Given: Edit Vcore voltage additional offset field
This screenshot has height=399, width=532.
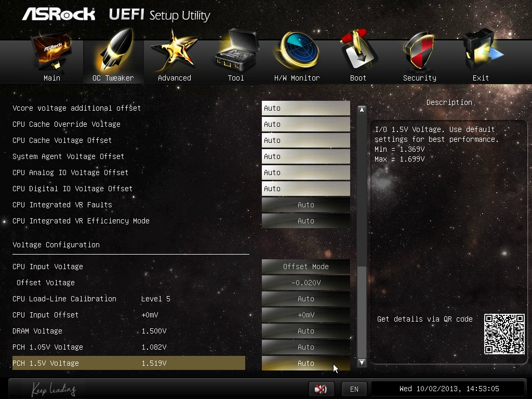Looking at the screenshot, I should pyautogui.click(x=305, y=108).
